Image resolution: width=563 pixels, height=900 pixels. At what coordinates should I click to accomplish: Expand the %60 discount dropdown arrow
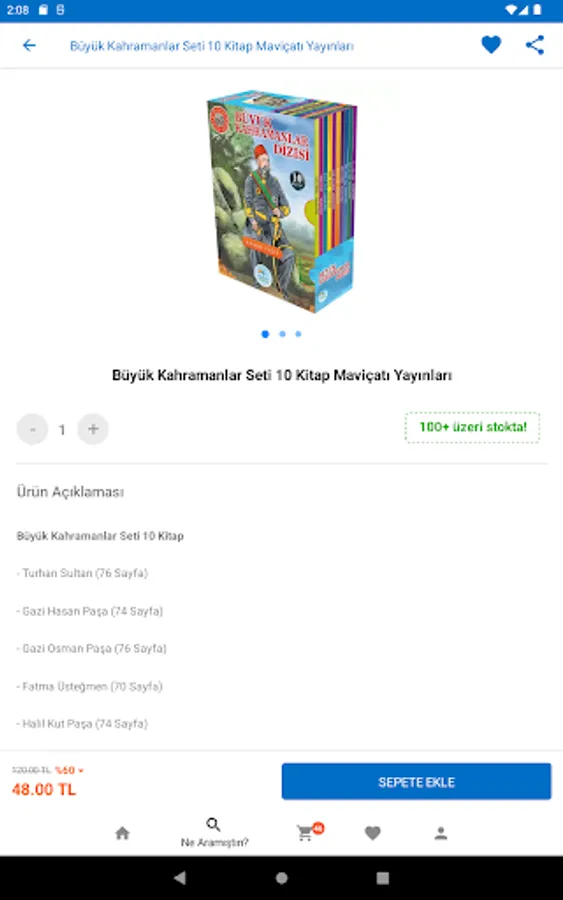point(81,770)
